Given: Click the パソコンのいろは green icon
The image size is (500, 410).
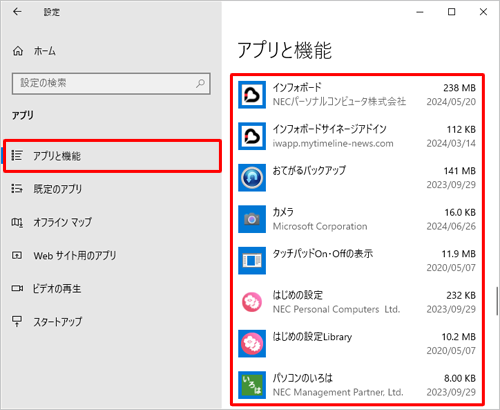Looking at the screenshot, I should tap(252, 385).
